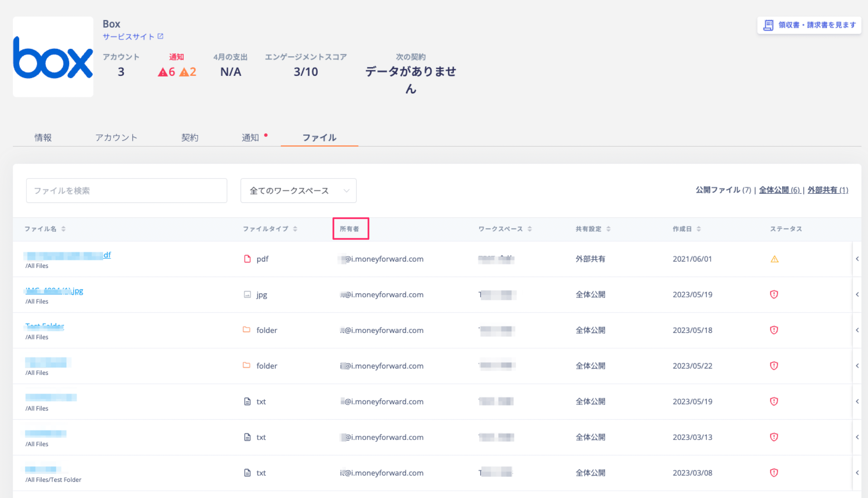Expand the txt 2023/05/19 row chevron
The image size is (868, 498).
857,401
